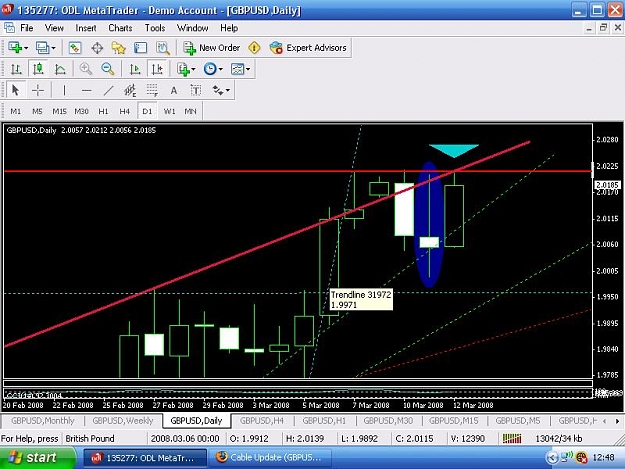This screenshot has height=469, width=625.
Task: Open the Window menu
Action: pyautogui.click(x=193, y=28)
